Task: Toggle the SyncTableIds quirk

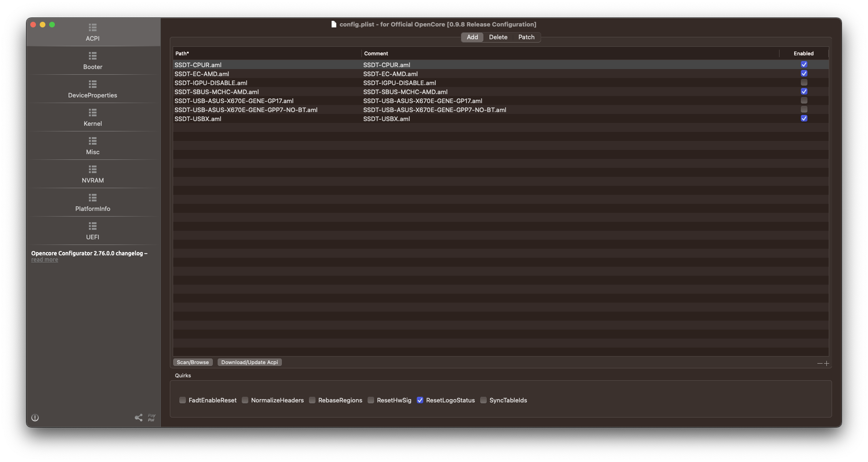Action: click(x=483, y=400)
